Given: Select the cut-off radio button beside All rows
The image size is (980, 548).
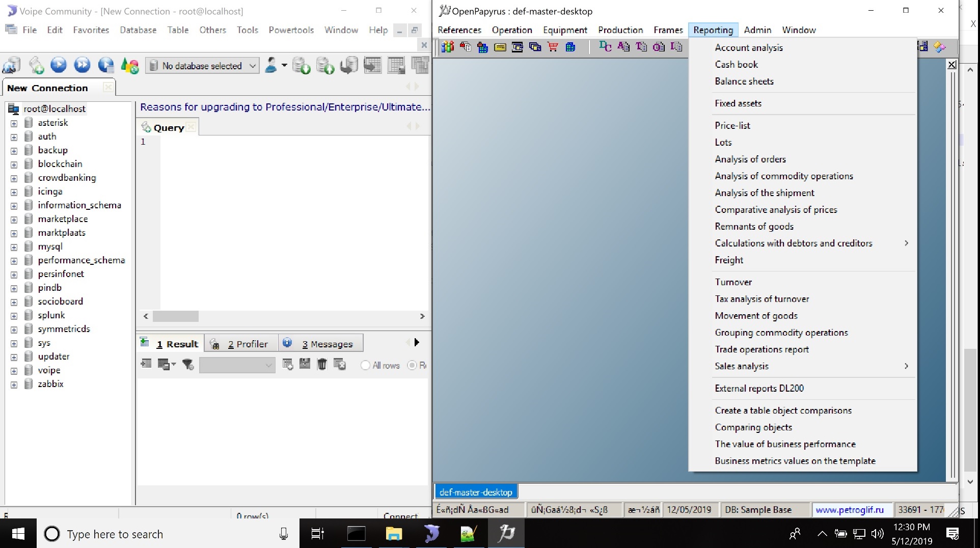Looking at the screenshot, I should pos(412,365).
